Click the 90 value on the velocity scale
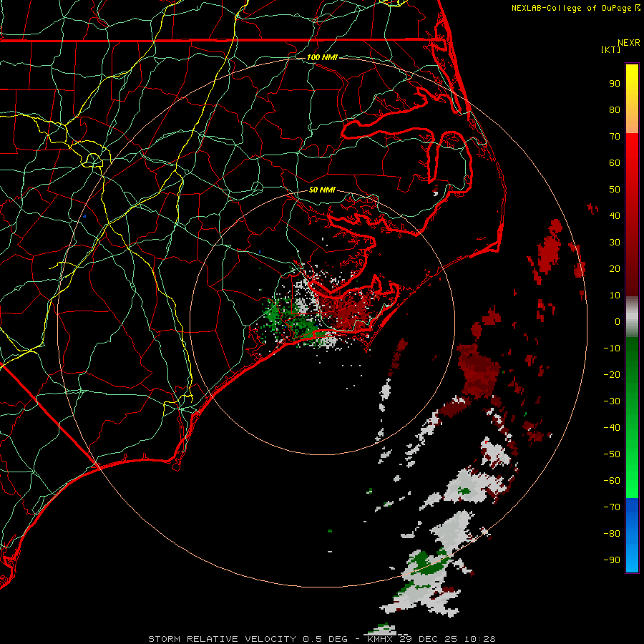The image size is (644, 644). [x=615, y=84]
